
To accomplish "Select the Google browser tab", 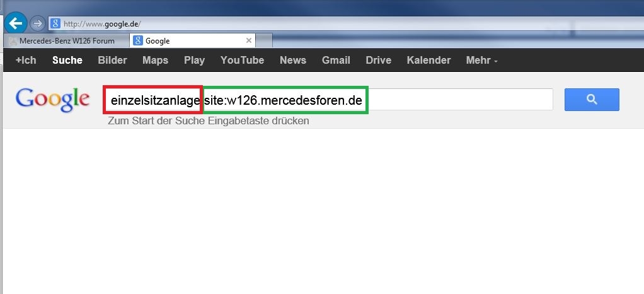I will pyautogui.click(x=192, y=41).
